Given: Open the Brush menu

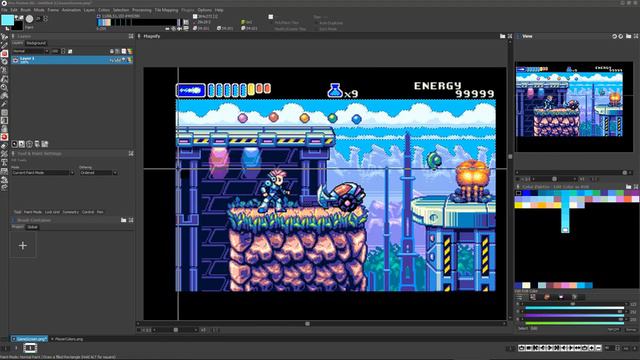Looking at the screenshot, I should 25,10.
